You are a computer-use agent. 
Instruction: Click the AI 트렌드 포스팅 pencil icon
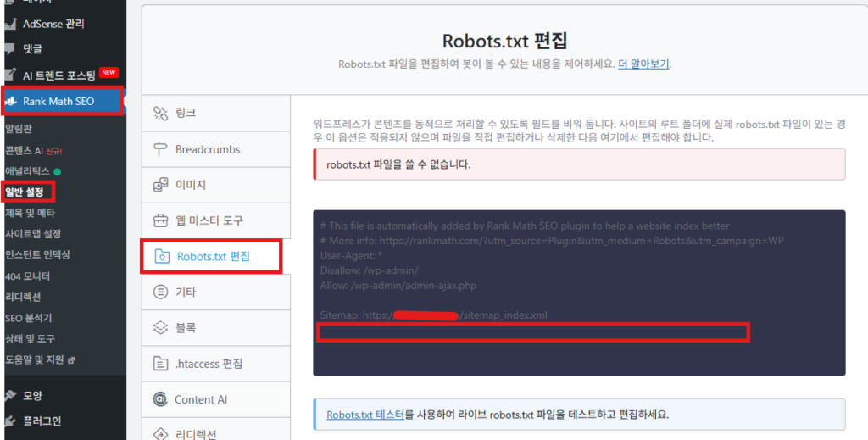9,75
